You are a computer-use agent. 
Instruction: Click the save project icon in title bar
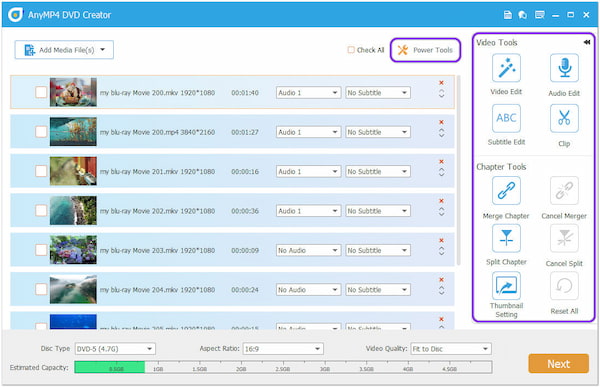[507, 15]
